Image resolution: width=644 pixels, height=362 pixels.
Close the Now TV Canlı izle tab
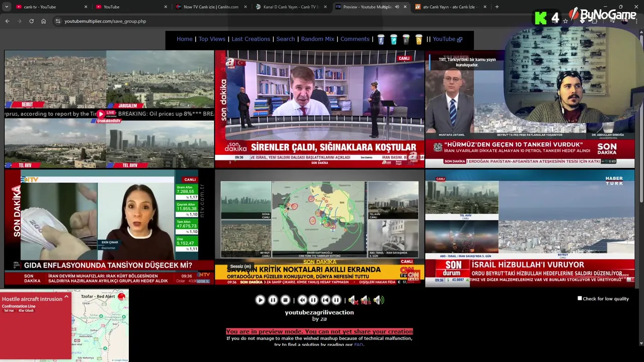246,7
